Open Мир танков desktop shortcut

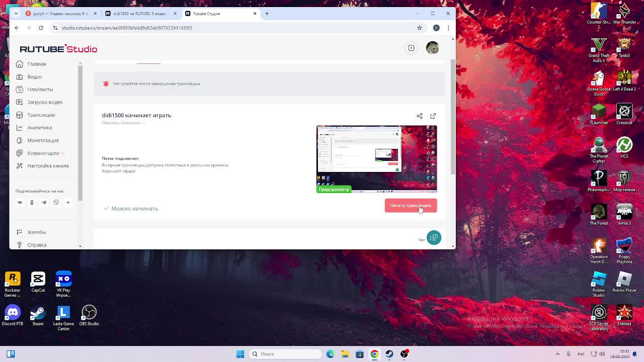coord(624,181)
